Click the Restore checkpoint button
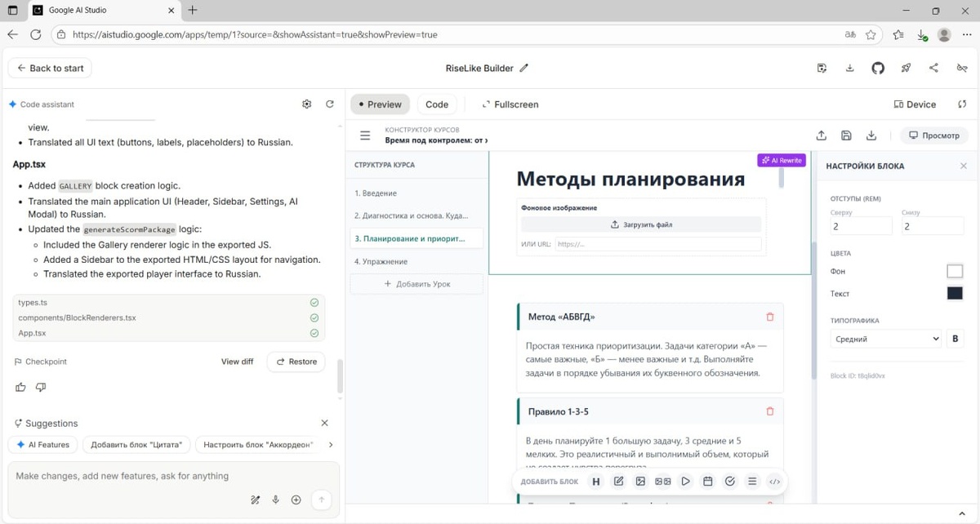 coord(296,362)
